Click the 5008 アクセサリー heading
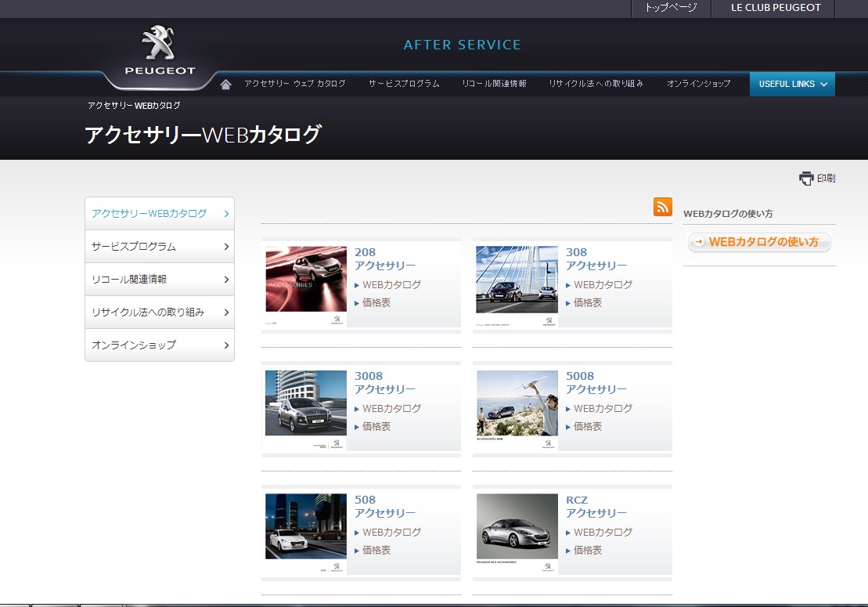 tap(596, 383)
